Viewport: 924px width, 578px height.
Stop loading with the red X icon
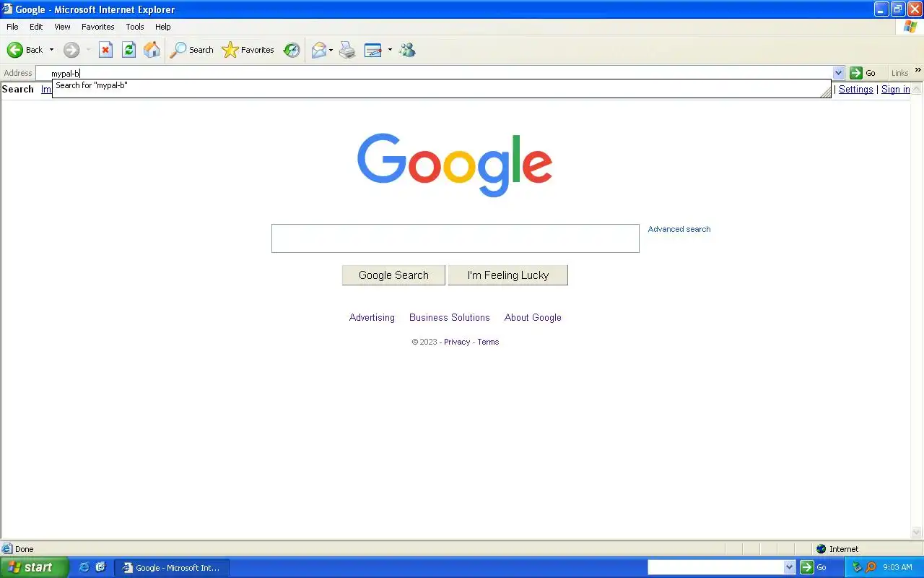(105, 50)
